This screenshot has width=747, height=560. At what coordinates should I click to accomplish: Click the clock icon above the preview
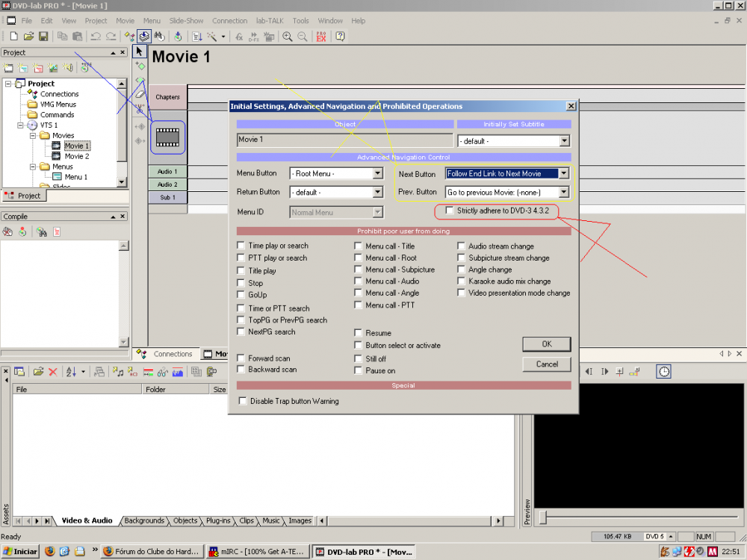click(x=663, y=371)
